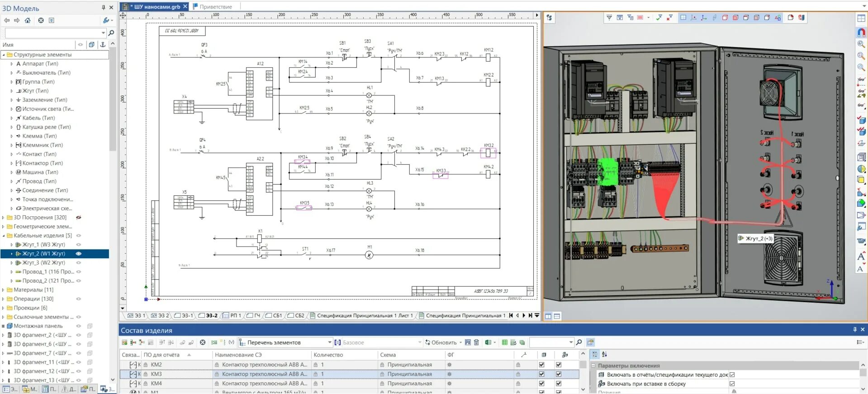The width and height of the screenshot is (868, 394).
Task: Click the search magnifier next to model tree filter
Action: click(x=111, y=33)
